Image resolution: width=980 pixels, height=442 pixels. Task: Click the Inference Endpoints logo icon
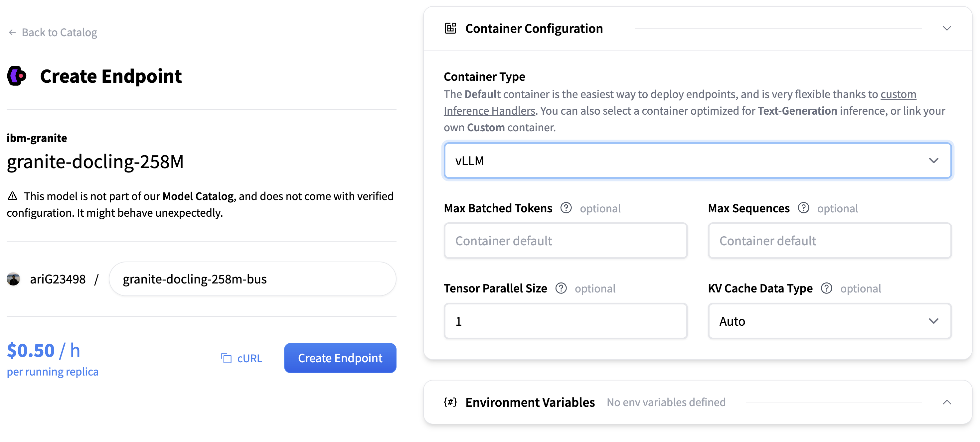click(x=17, y=76)
